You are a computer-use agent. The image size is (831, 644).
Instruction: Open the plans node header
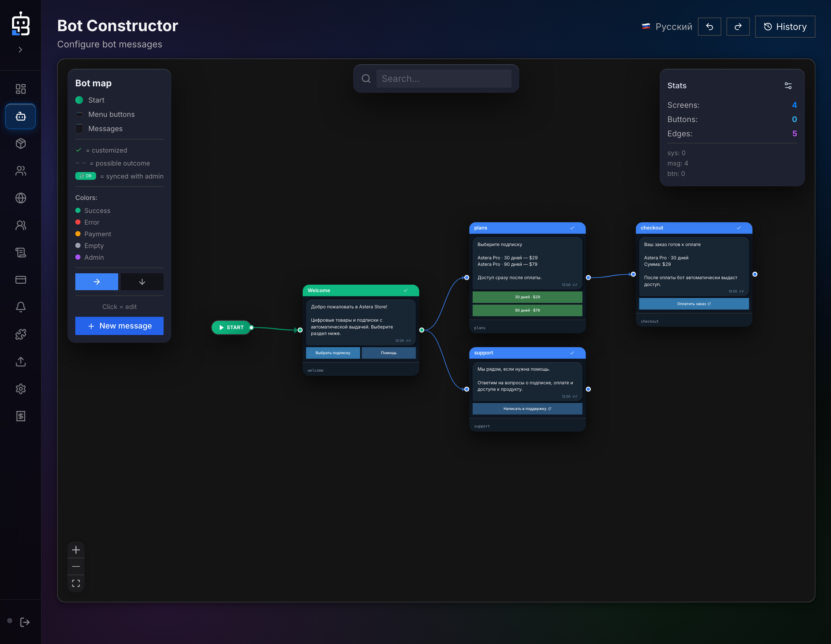(527, 228)
